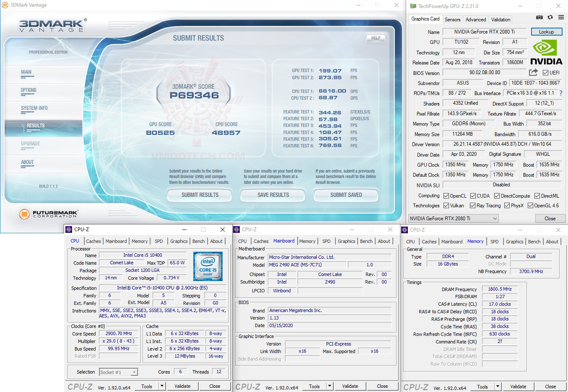Viewport: 568px width, 392px height.
Task: Click the GPU-Z screenshot camera icon
Action: [x=539, y=17]
